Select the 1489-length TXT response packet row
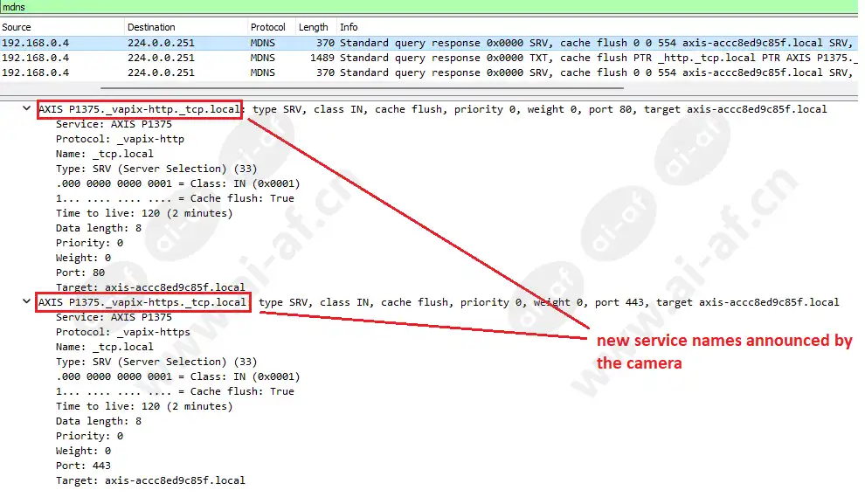This screenshot has height=504, width=865. [x=429, y=58]
